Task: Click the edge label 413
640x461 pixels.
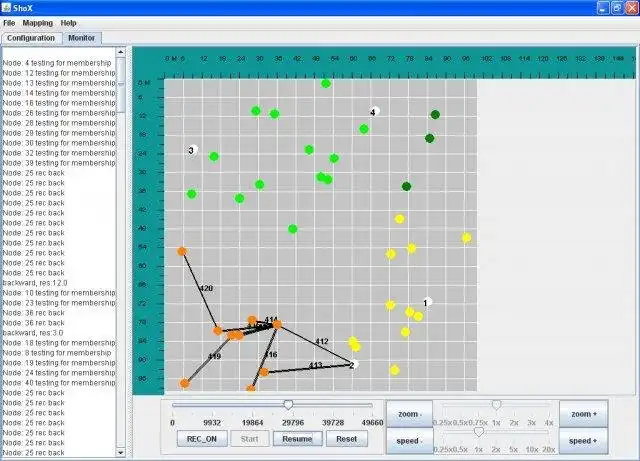Action: 316,365
